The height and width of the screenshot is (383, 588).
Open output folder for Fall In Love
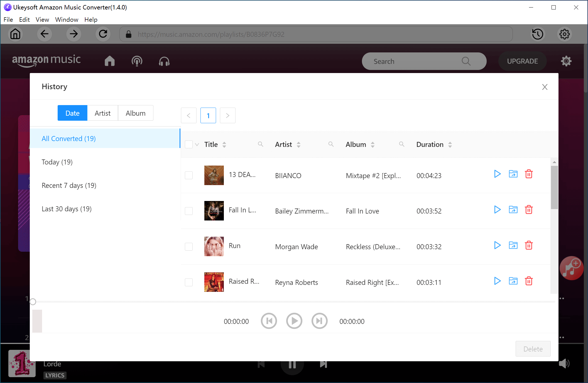(x=513, y=210)
